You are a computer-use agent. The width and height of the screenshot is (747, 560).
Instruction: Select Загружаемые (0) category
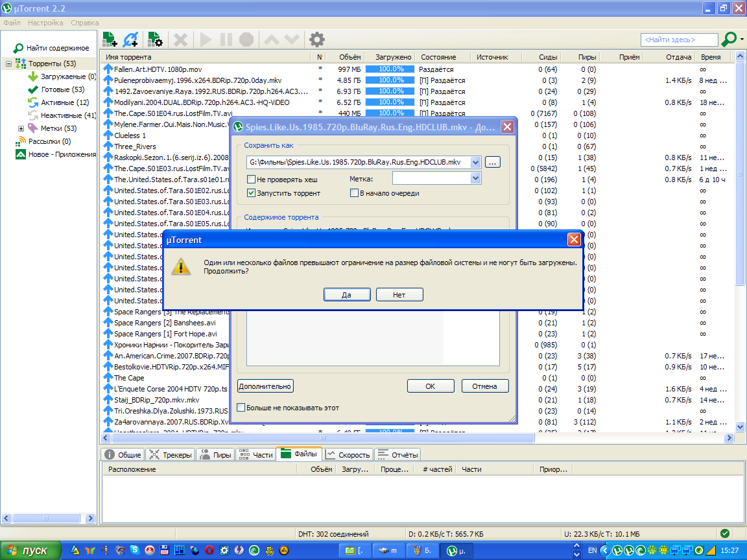(x=62, y=76)
